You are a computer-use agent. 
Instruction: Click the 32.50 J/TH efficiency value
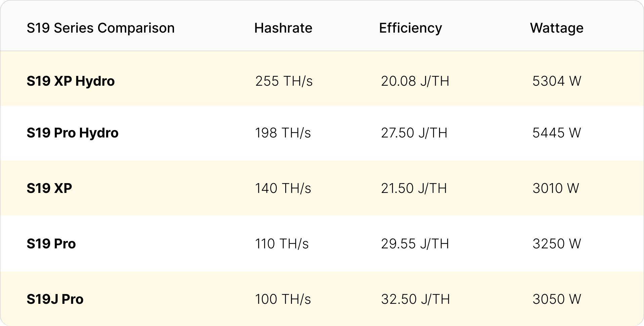415,299
